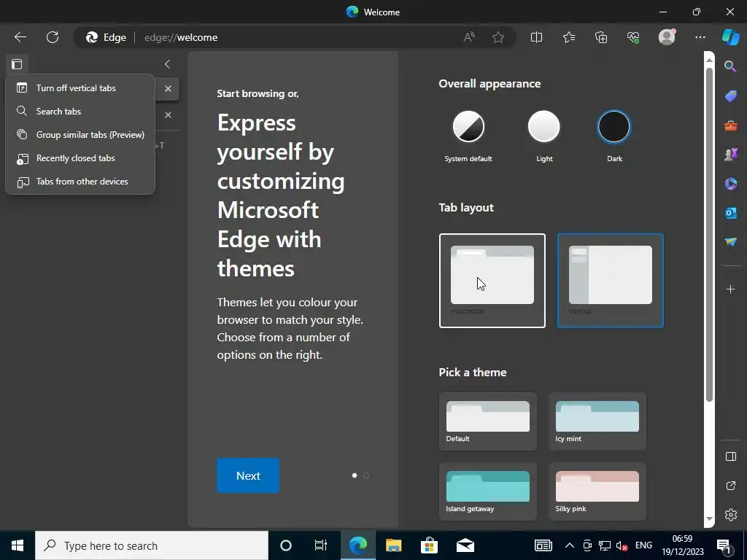Click muted volume tray icon

[622, 545]
